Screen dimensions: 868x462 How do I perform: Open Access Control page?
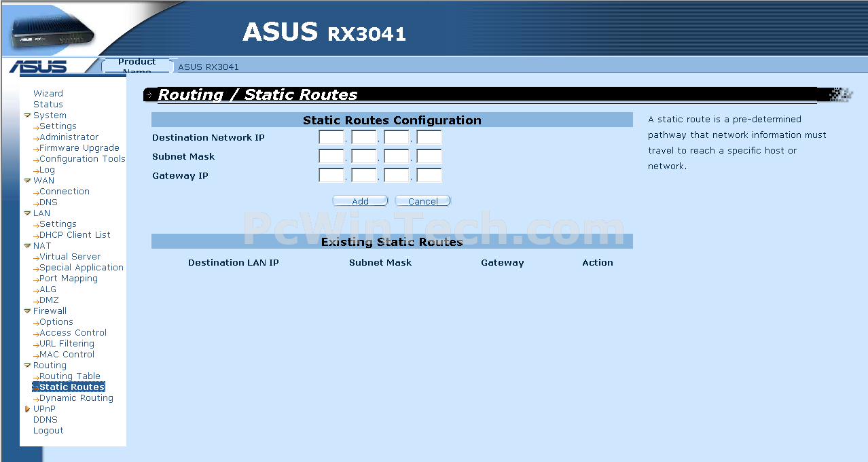[x=73, y=333]
